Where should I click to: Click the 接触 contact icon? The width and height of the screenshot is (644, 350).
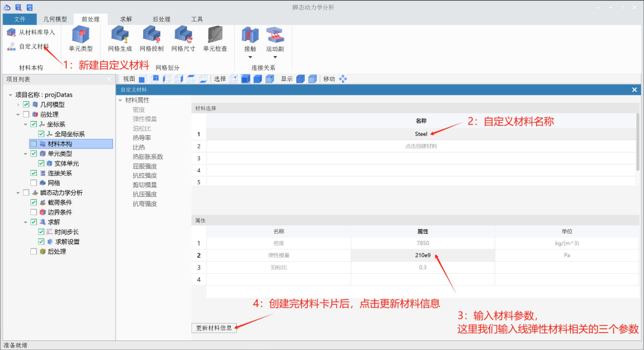pyautogui.click(x=250, y=35)
